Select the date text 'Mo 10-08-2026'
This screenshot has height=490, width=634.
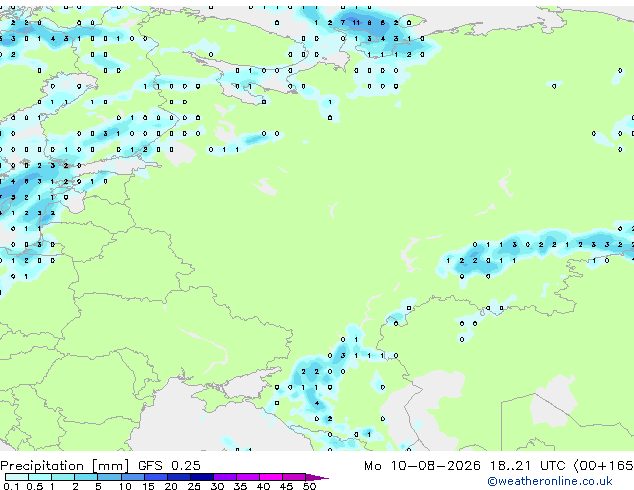point(422,466)
